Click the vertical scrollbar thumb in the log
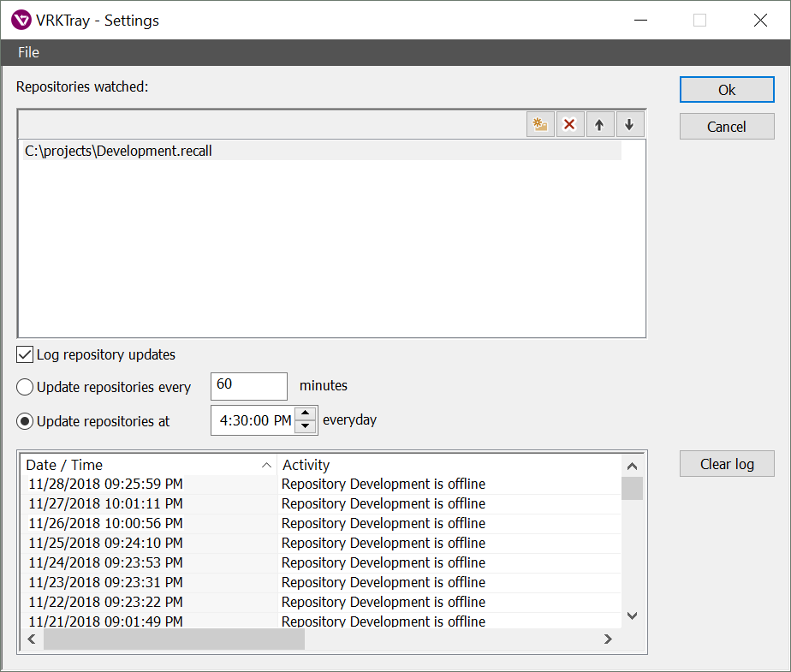The image size is (791, 672). click(x=632, y=488)
